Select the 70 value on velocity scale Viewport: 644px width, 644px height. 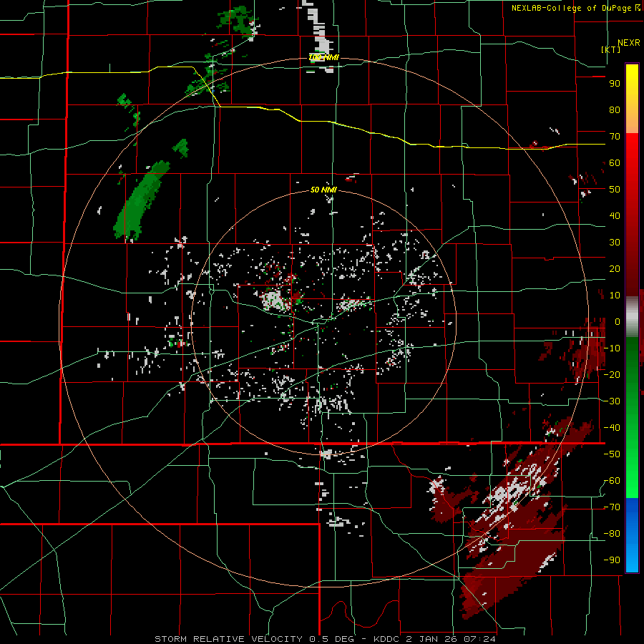(x=615, y=137)
